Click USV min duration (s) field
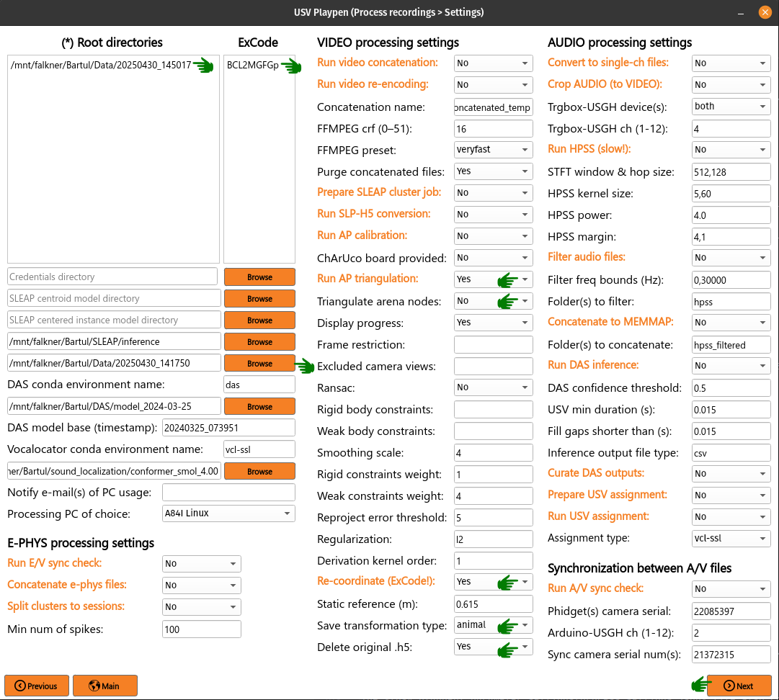 (731, 410)
